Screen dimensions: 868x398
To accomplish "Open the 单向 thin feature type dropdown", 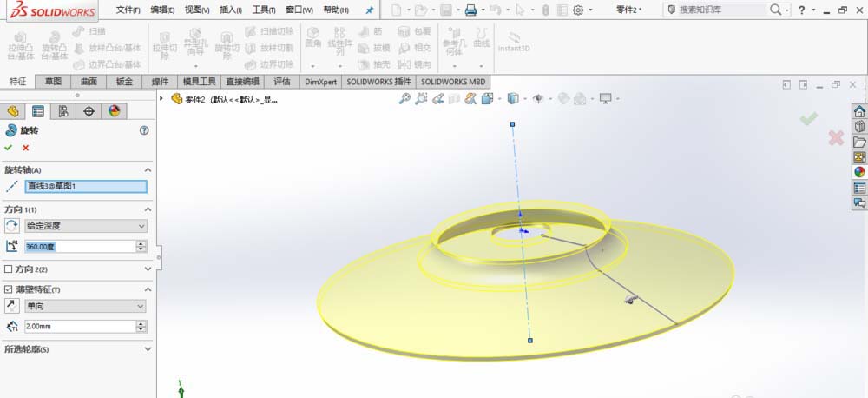I will 85,306.
